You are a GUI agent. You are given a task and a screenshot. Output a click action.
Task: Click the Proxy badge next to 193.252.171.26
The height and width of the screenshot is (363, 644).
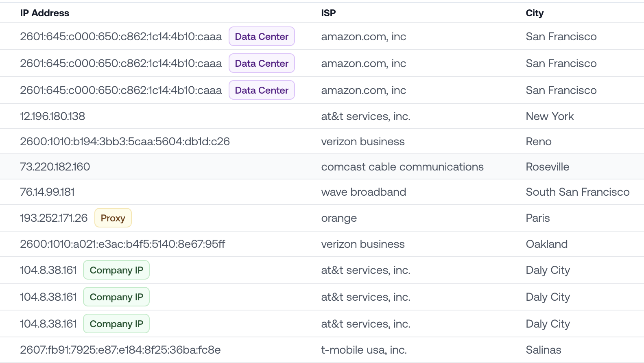113,218
